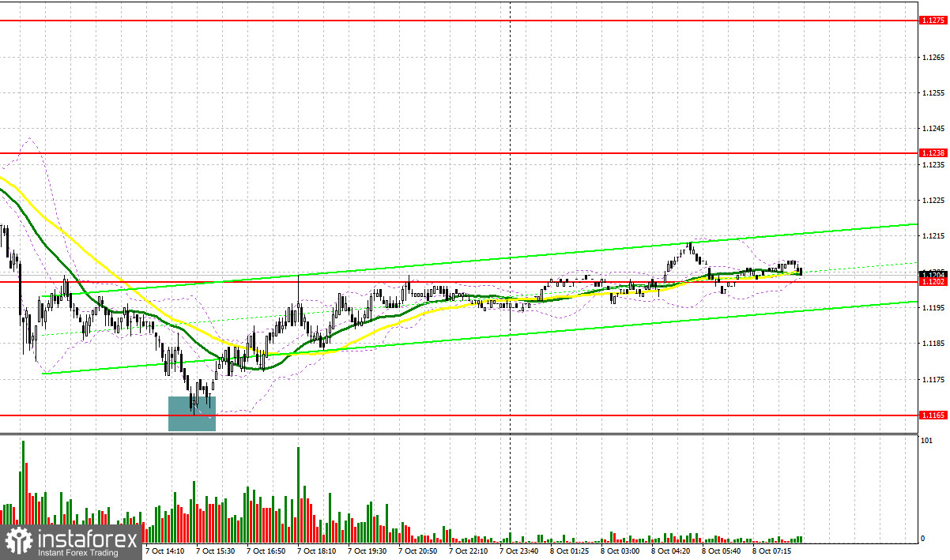This screenshot has height=560, width=950.
Task: Click the 1.1215 price axis value
Action: pyautogui.click(x=932, y=235)
